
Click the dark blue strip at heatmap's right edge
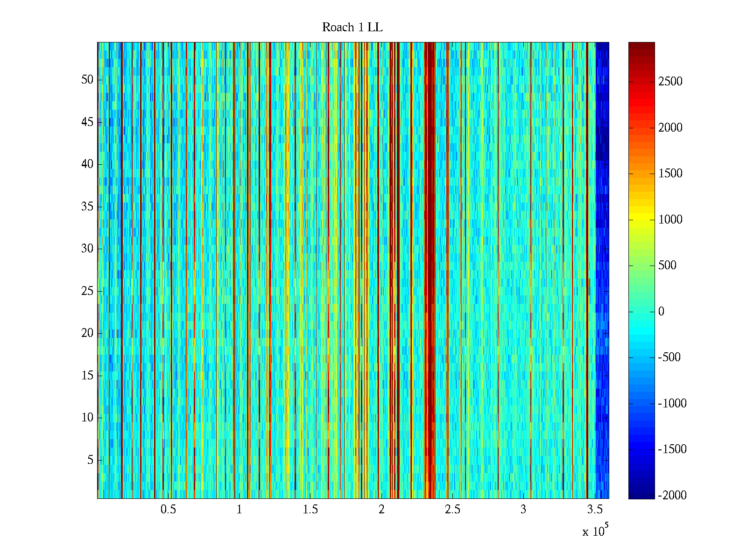click(602, 233)
